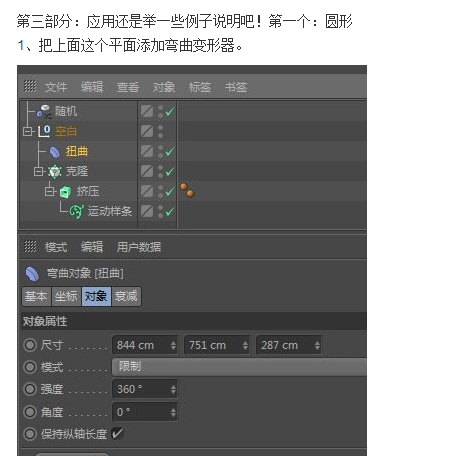Click the attribute manager grip icon beside 模式
Viewport: 460px width, 456px height.
click(30, 247)
